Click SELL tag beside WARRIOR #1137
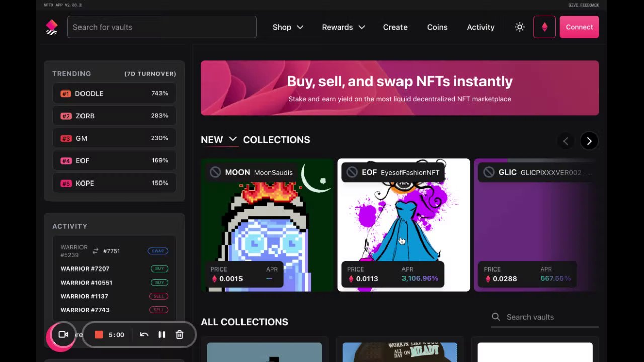 pyautogui.click(x=158, y=296)
